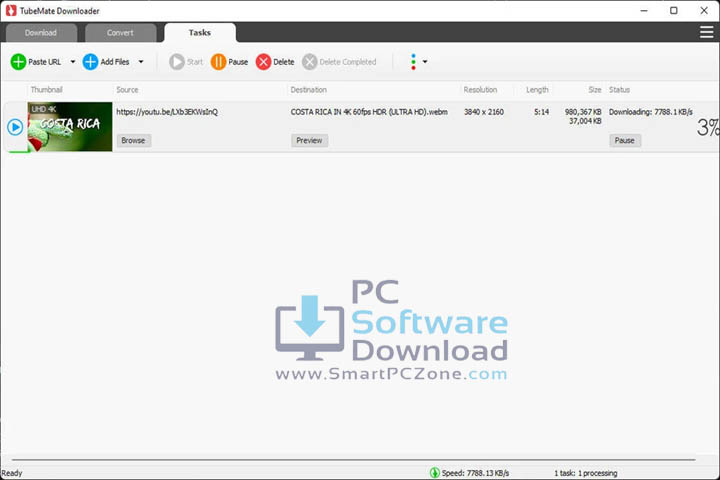Screen dimensions: 720x480
Task: Click the 5:14 length value
Action: (x=541, y=112)
